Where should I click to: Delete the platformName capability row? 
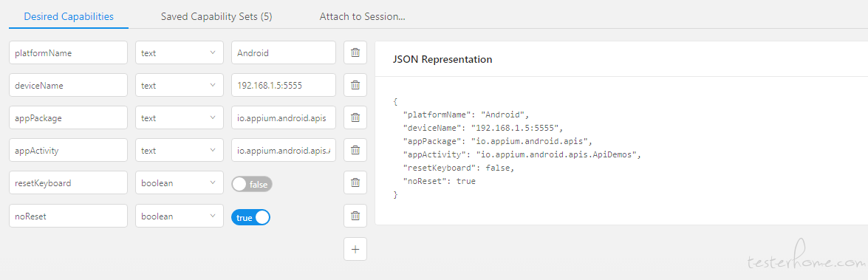(355, 52)
